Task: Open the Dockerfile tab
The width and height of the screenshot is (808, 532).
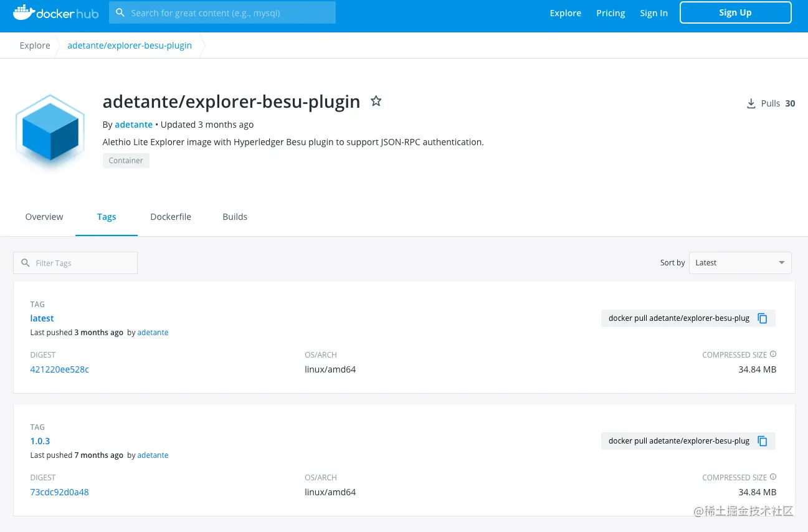Action: [x=171, y=217]
